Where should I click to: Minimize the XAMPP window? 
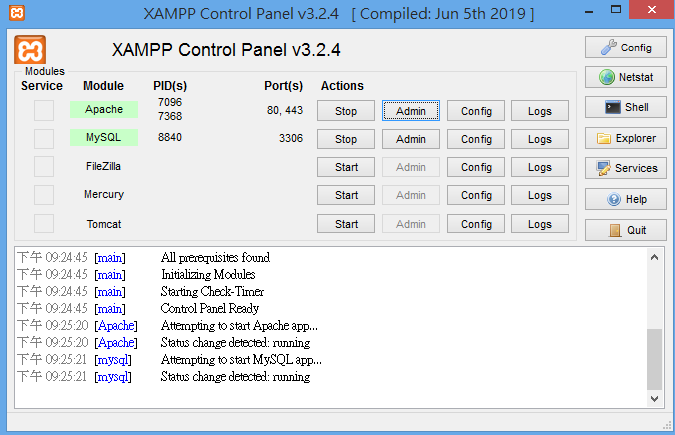coord(589,11)
